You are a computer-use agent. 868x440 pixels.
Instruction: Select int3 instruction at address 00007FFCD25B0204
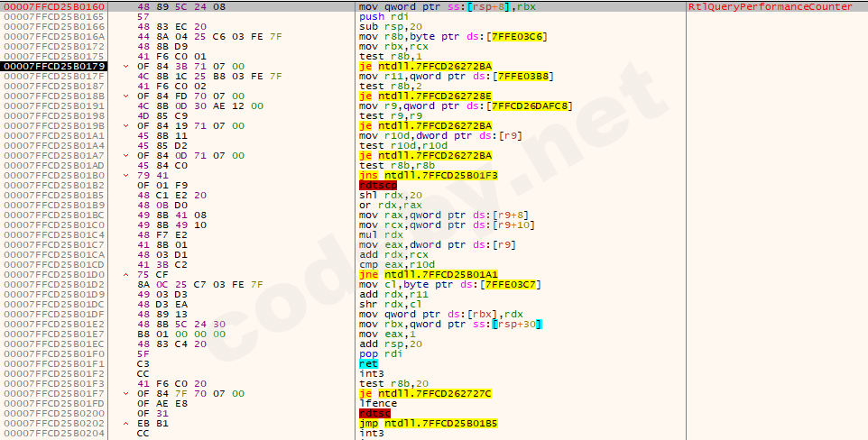click(372, 435)
